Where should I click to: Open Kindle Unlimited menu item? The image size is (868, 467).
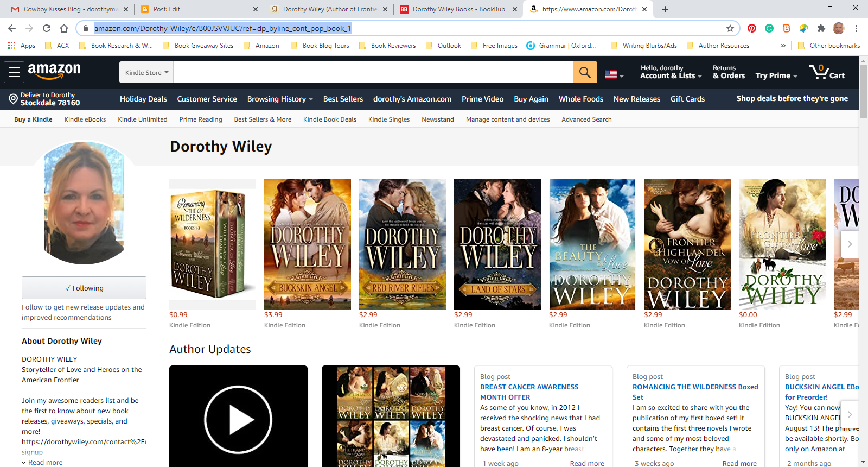(143, 119)
